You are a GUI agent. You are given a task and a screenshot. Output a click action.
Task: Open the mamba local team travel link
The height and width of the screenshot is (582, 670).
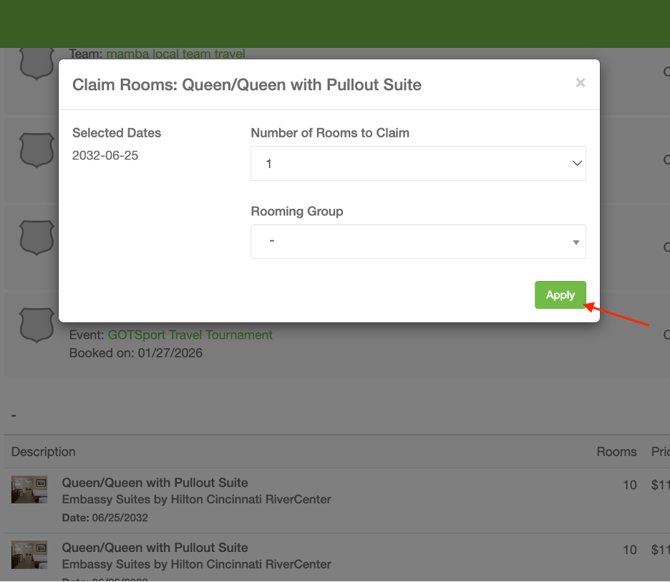coord(175,54)
